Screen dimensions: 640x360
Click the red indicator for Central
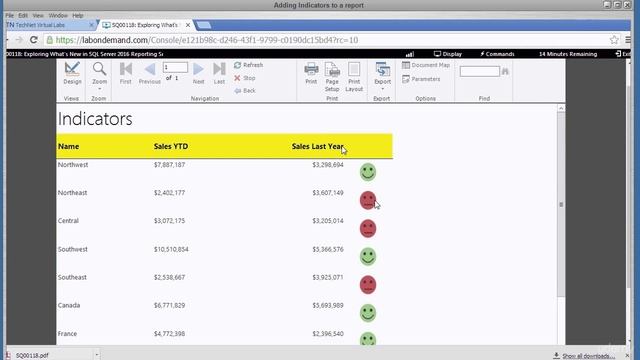click(368, 228)
